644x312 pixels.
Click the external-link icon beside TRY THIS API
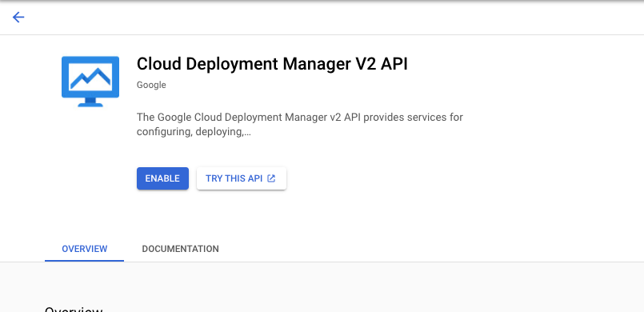(x=271, y=178)
